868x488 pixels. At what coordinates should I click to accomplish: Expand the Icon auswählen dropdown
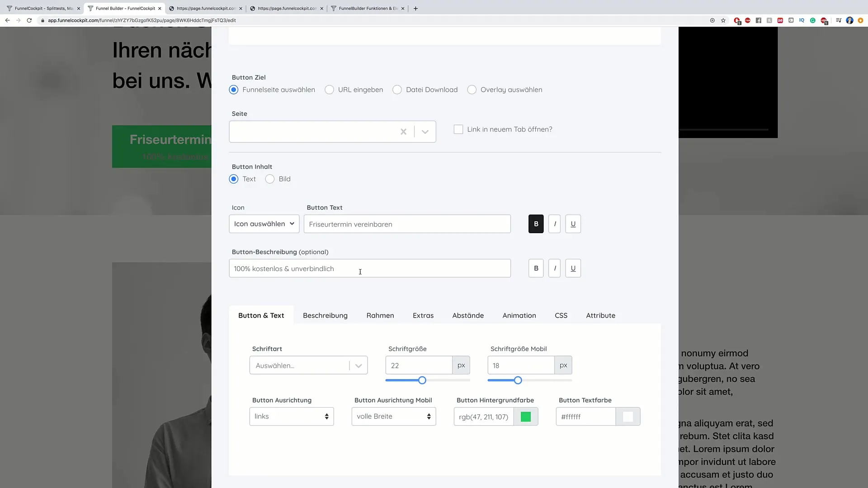264,224
